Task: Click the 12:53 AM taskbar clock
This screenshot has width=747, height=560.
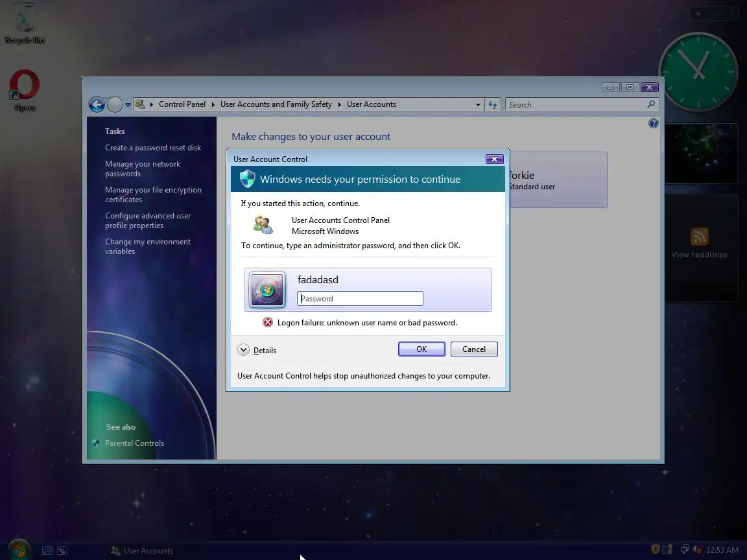Action: [x=722, y=550]
